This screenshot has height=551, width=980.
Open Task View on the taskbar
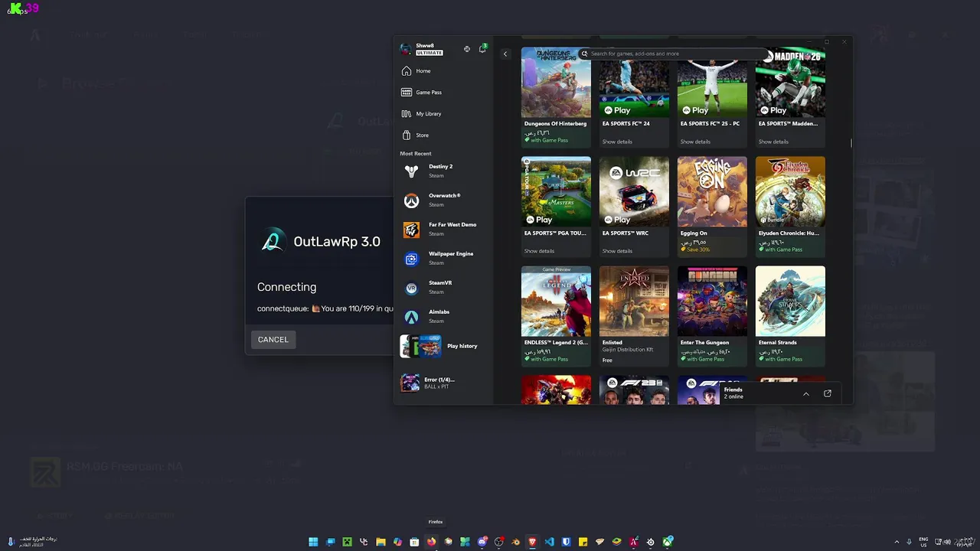point(330,542)
